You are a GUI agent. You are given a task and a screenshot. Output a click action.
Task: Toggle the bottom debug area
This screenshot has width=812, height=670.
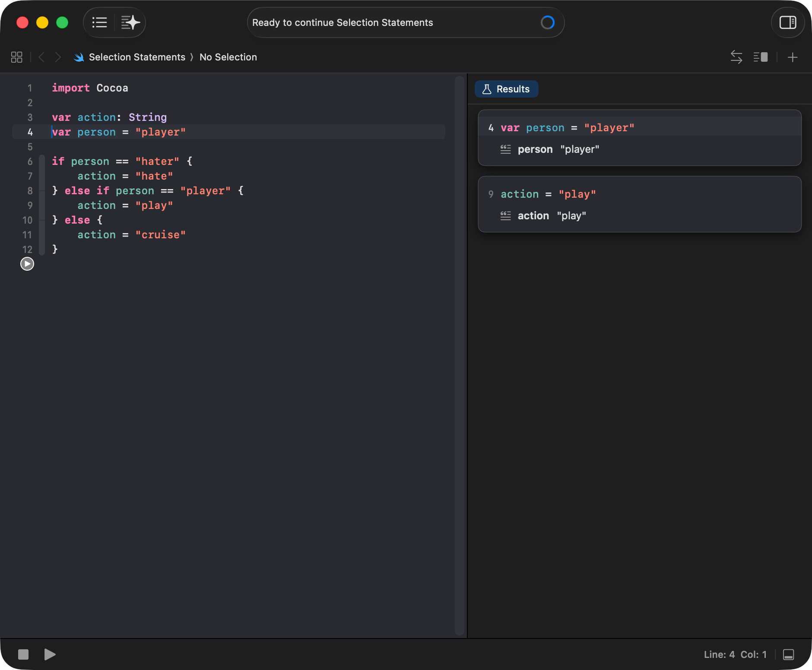pyautogui.click(x=788, y=654)
